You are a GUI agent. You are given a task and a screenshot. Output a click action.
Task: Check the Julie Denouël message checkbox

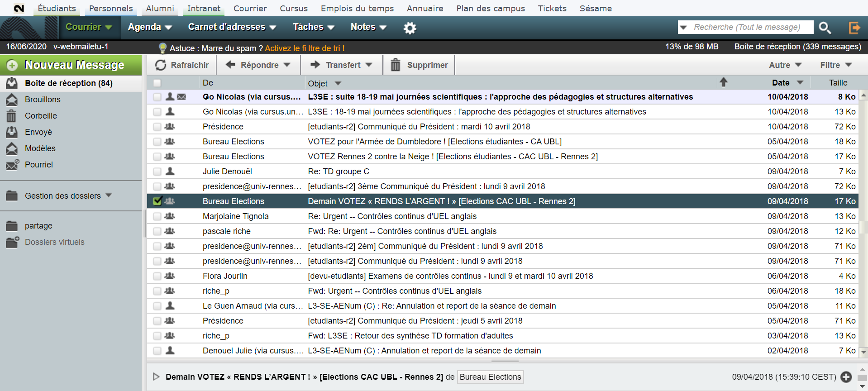pyautogui.click(x=157, y=172)
